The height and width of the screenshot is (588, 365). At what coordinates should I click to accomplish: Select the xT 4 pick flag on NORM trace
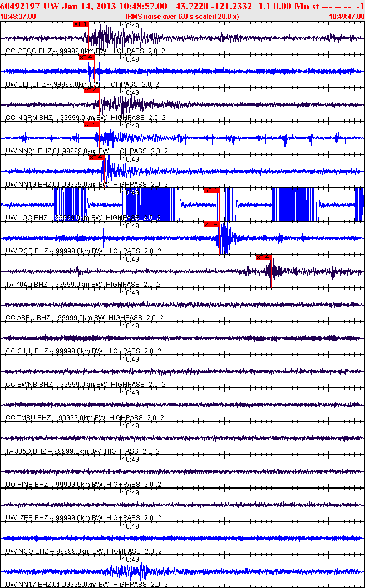click(x=91, y=91)
